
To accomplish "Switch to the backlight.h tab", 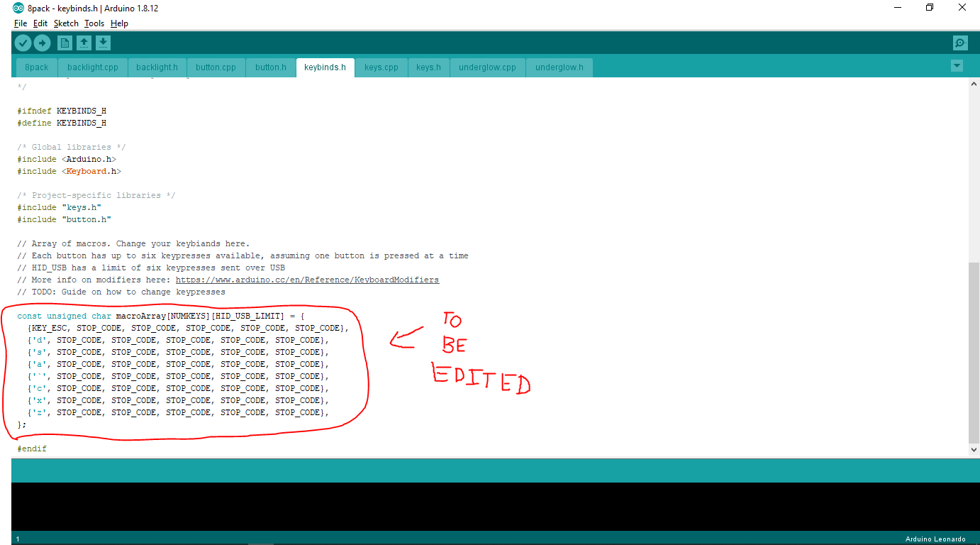I will (x=157, y=67).
